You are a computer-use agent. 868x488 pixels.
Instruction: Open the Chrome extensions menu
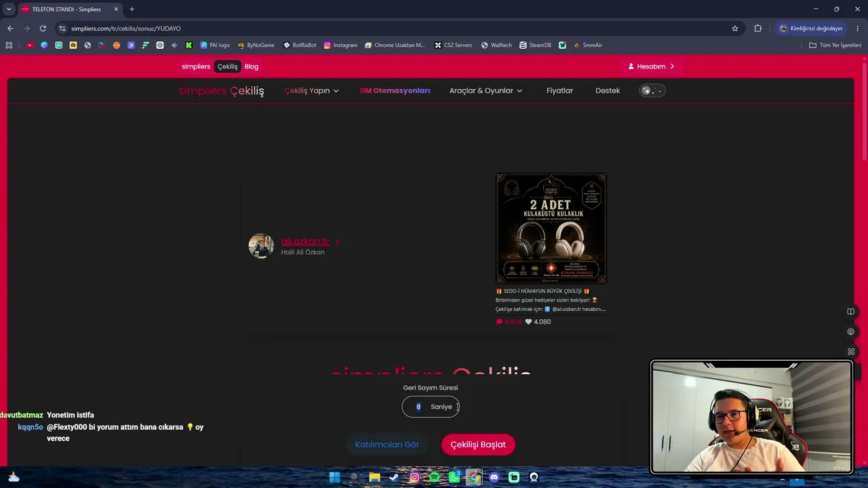pyautogui.click(x=758, y=28)
